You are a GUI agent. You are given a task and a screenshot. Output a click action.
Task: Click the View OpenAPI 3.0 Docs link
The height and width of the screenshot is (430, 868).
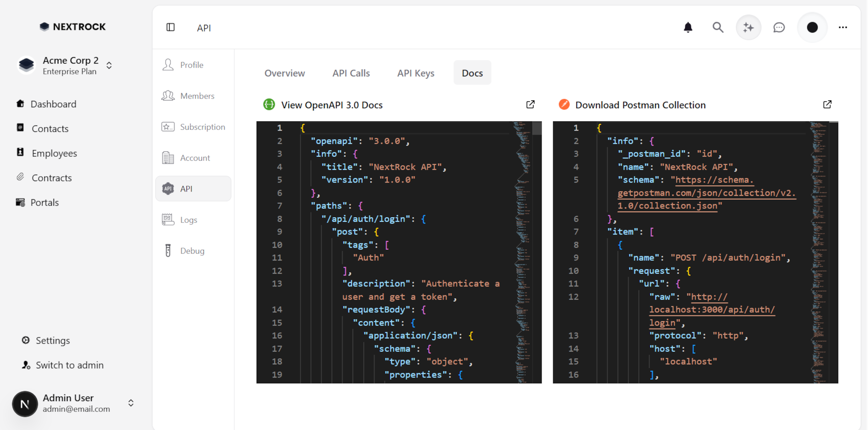coord(332,105)
